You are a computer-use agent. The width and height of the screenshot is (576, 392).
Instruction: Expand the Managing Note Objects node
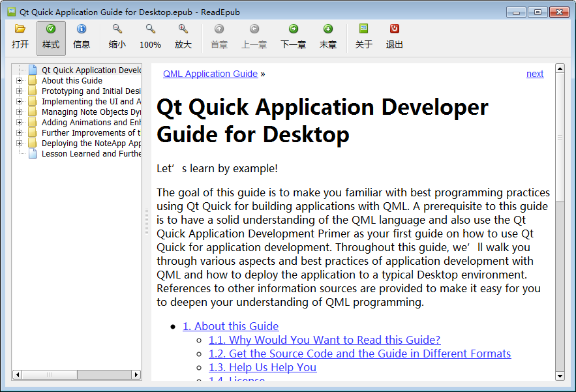19,112
